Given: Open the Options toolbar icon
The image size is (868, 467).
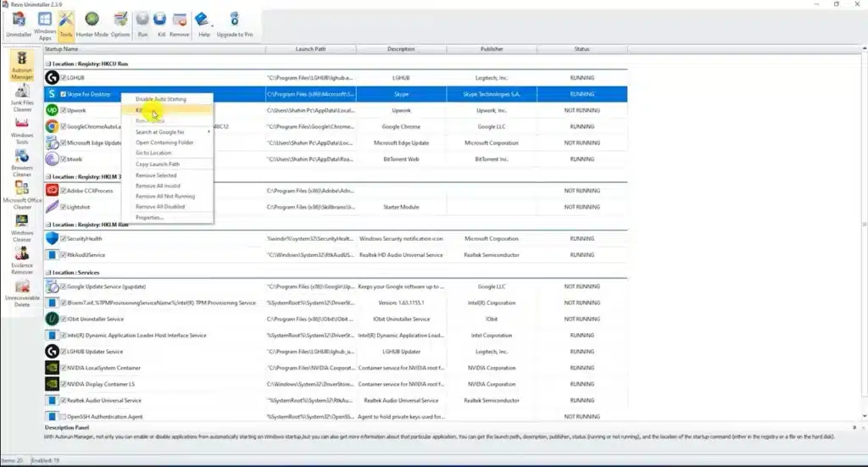Looking at the screenshot, I should pyautogui.click(x=120, y=25).
